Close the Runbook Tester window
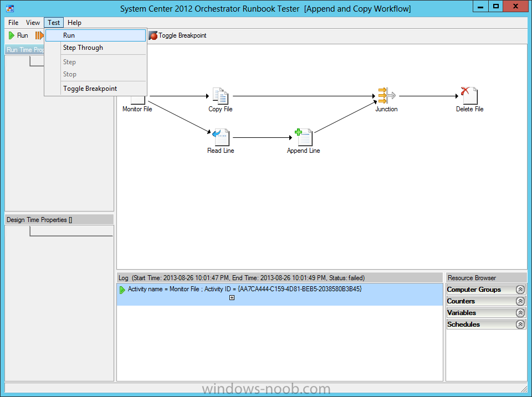The height and width of the screenshot is (397, 532). (x=516, y=7)
